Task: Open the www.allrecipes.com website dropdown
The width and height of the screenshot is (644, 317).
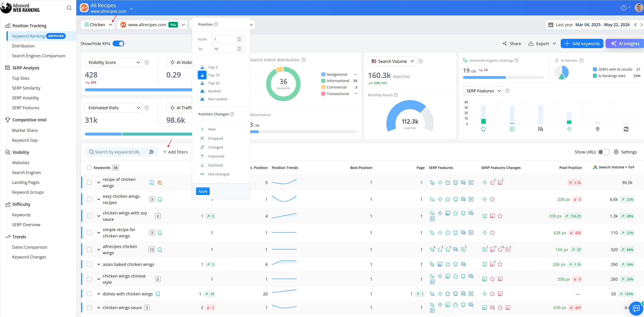Action: pos(152,25)
